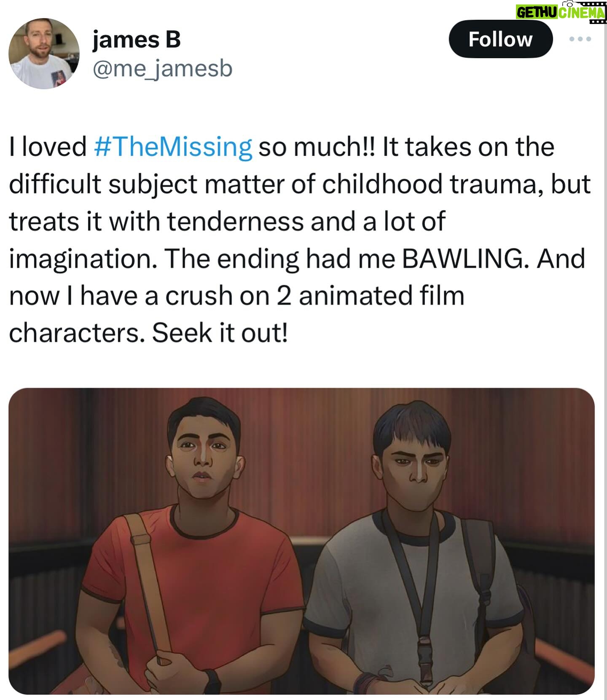The height and width of the screenshot is (700, 607).
Task: Open the #TheMissing hashtag
Action: [173, 147]
